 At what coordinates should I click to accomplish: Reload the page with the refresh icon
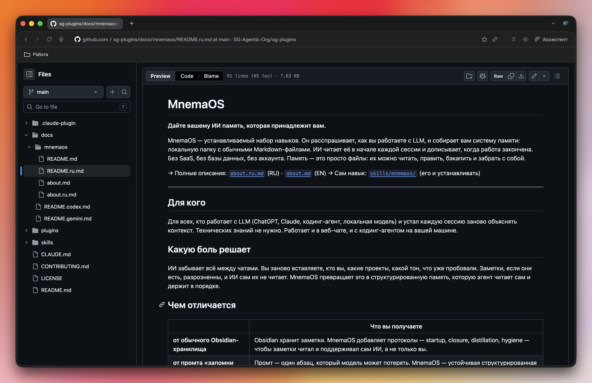(49, 39)
